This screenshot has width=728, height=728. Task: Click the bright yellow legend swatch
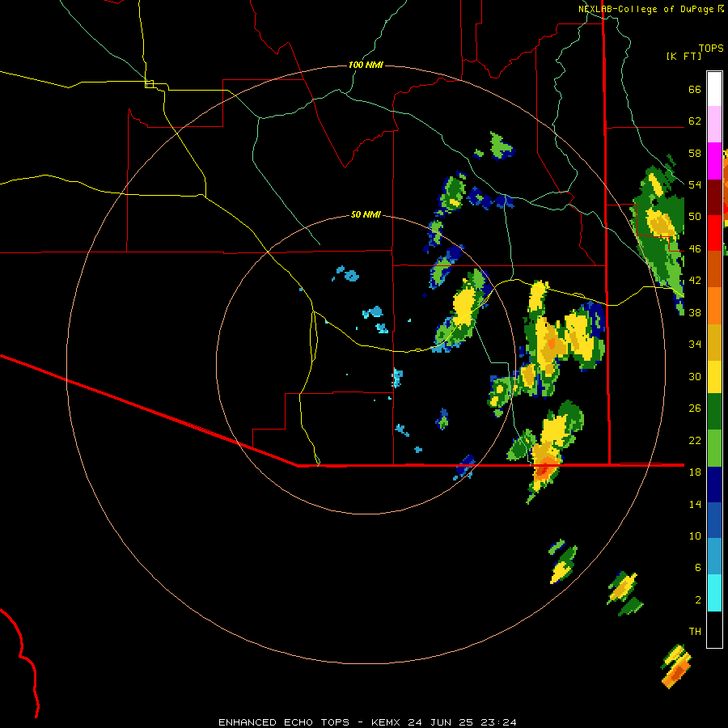(714, 377)
